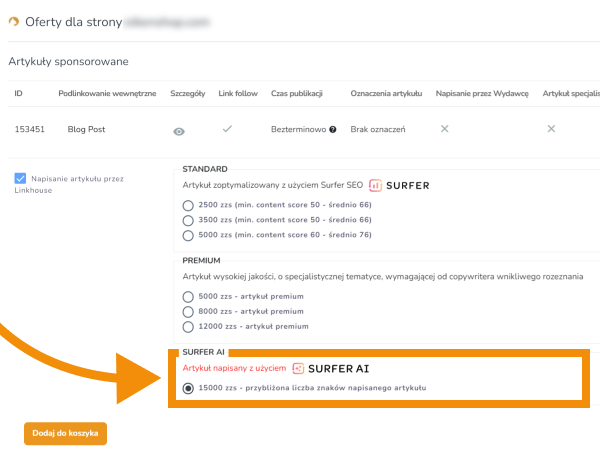Click the help icon next to Bezterminowo

coord(333,129)
